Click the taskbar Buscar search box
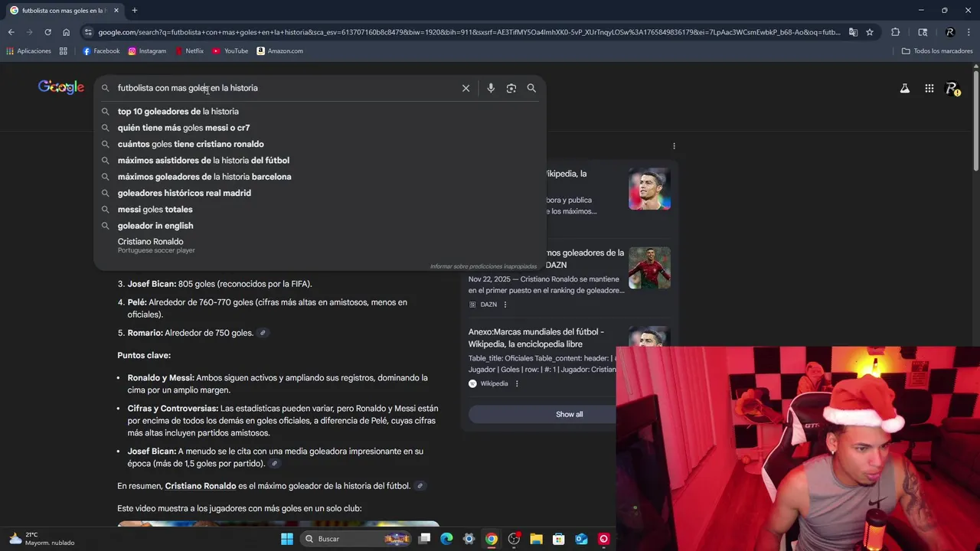The width and height of the screenshot is (980, 551). pos(358,539)
